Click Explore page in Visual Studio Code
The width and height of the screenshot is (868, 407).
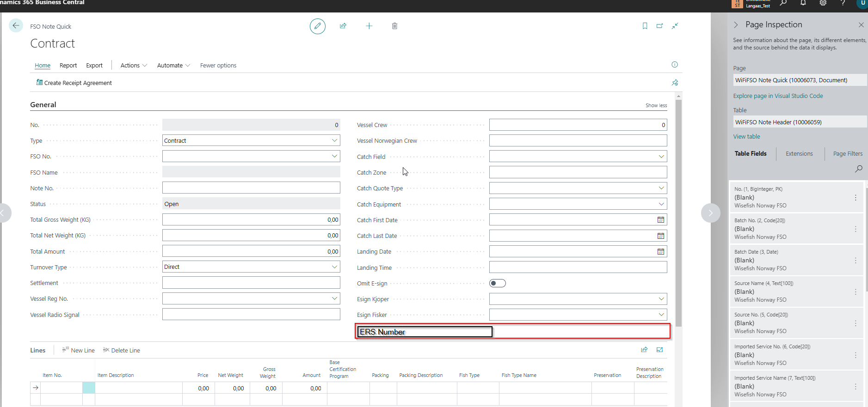(x=778, y=96)
